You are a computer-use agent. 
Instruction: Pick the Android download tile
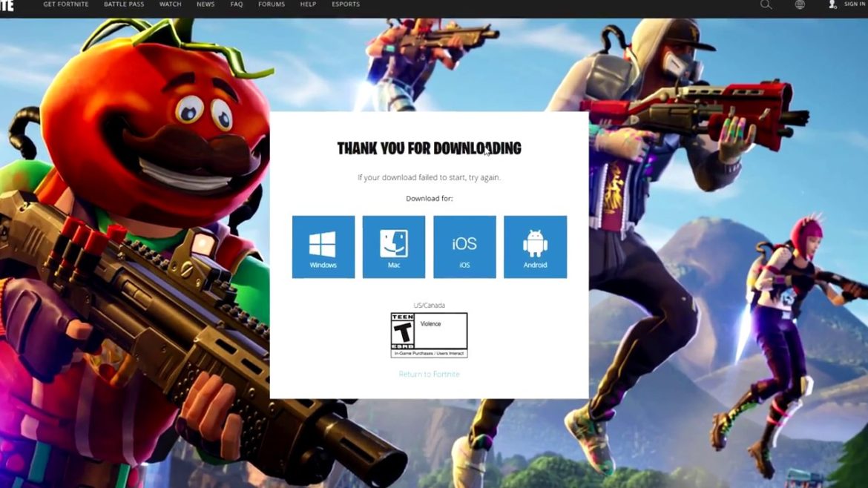click(x=535, y=247)
